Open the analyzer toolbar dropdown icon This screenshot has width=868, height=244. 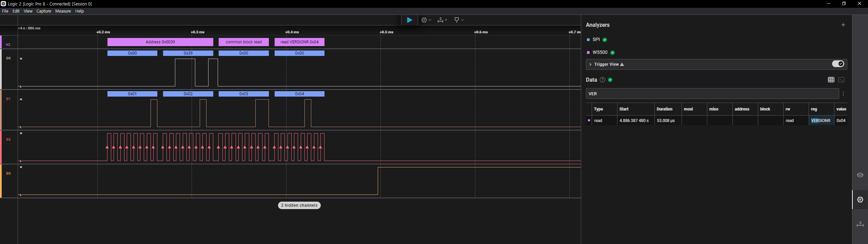pos(426,20)
